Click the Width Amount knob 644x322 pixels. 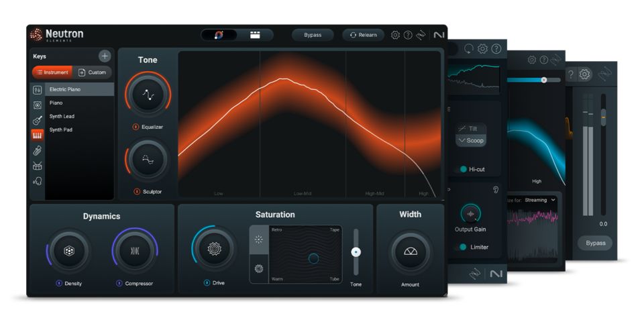click(411, 252)
